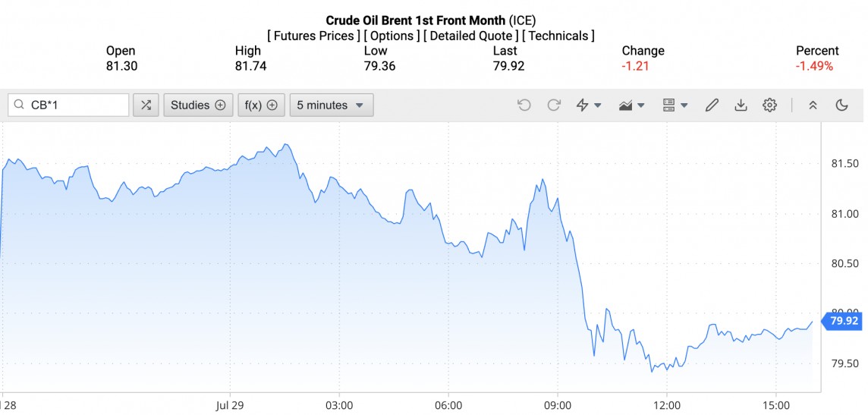This screenshot has height=415, width=868.
Task: Open the Technicals link
Action: click(x=561, y=36)
